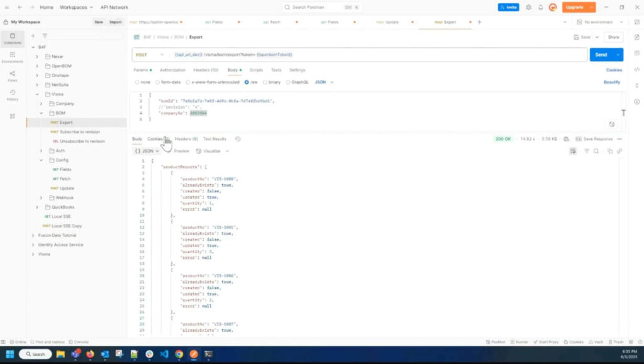The height and width of the screenshot is (364, 644).
Task: Open the Environments sidebar panel
Action: pos(13,57)
